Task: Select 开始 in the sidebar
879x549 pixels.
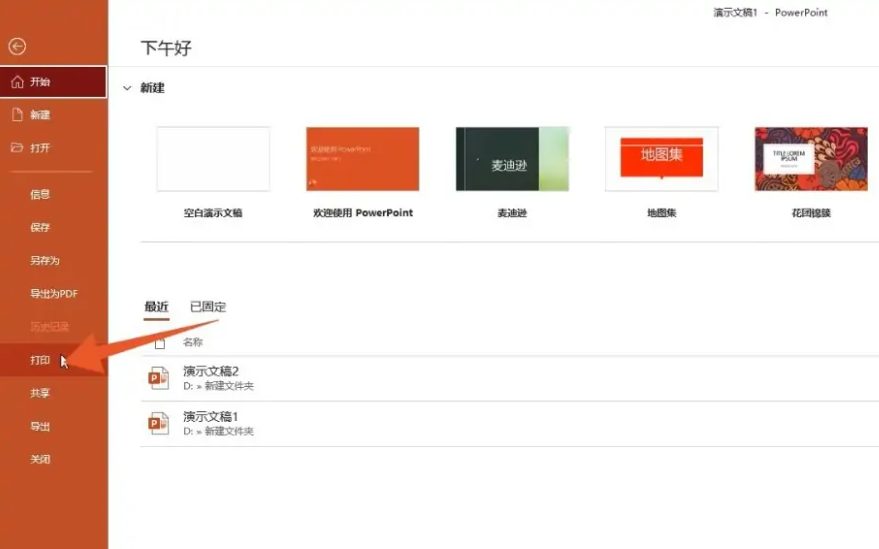Action: pos(53,82)
